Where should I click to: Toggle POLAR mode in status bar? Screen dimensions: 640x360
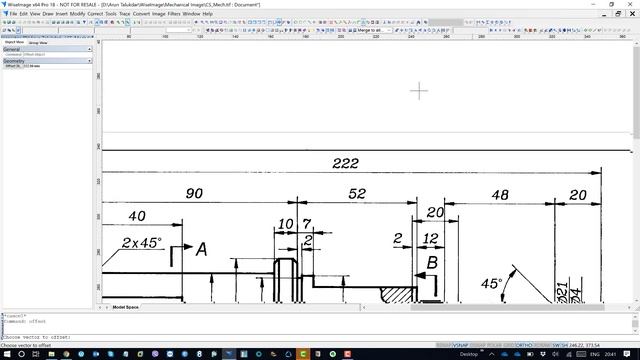pos(494,345)
